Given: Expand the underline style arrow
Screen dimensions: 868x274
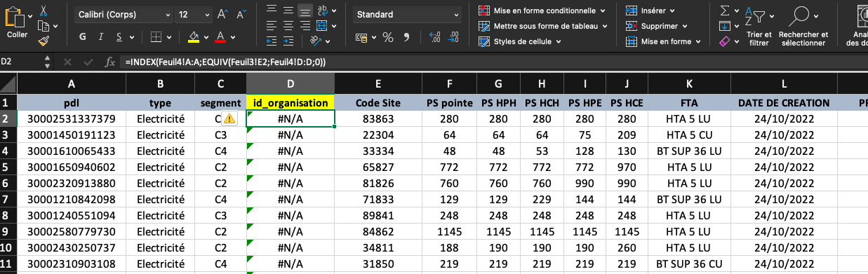Looking at the screenshot, I should click(x=132, y=36).
